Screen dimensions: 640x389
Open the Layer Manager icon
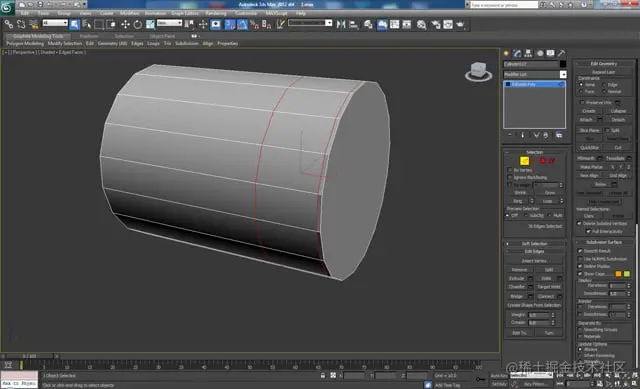point(368,24)
